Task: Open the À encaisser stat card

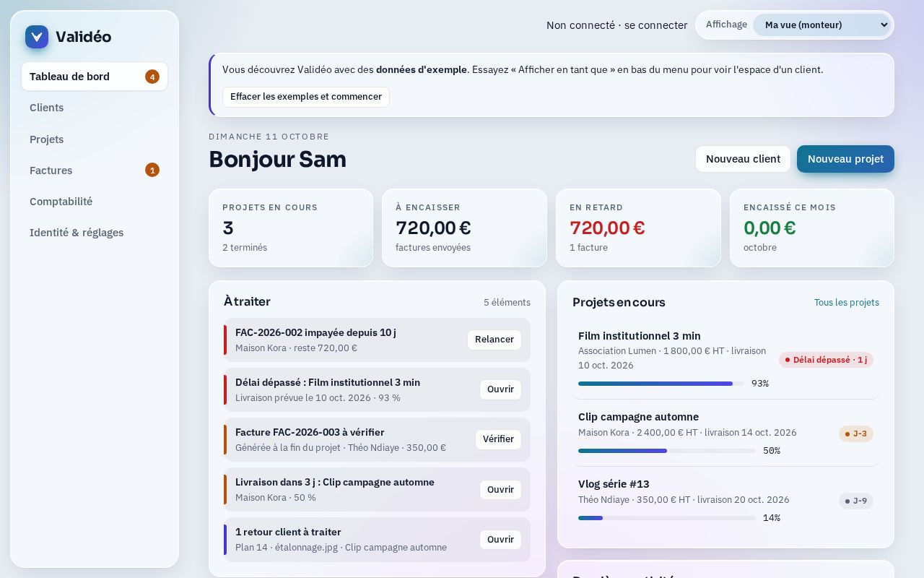Action: click(464, 228)
